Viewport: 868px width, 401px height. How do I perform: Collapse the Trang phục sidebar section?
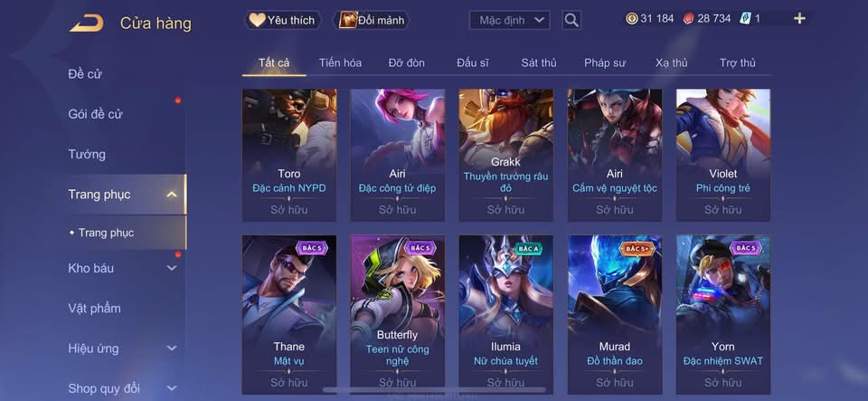pos(172,195)
